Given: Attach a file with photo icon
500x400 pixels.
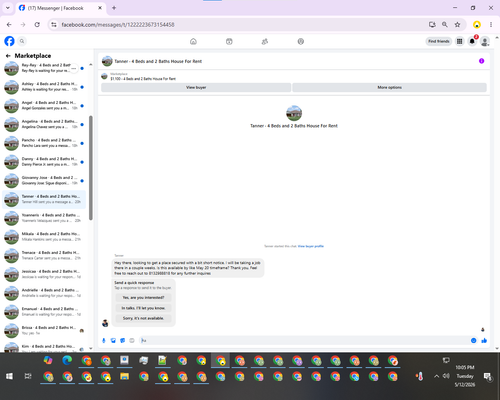Looking at the screenshot, I should coord(113,340).
